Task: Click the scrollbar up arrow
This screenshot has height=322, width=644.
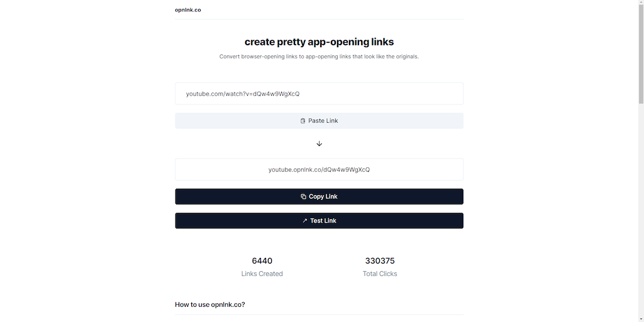Action: click(x=641, y=4)
